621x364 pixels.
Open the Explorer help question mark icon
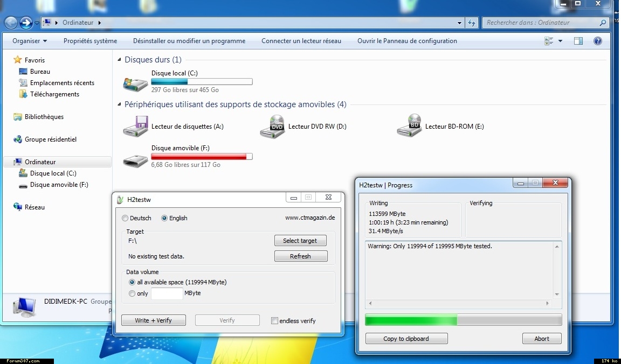598,41
